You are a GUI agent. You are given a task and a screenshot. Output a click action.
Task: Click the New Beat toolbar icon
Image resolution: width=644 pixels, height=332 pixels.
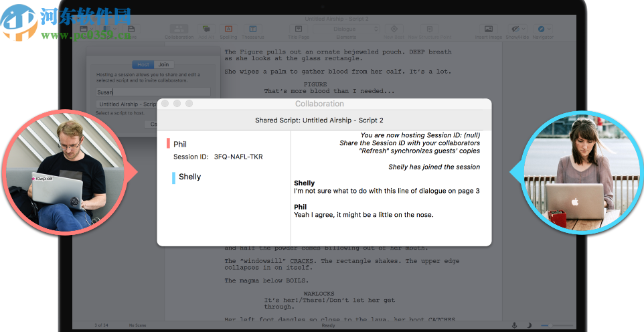[x=394, y=29]
